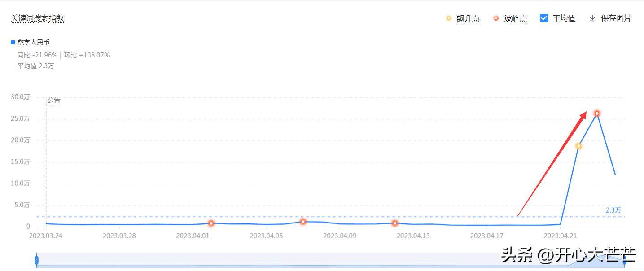This screenshot has width=644, height=271.
Task: Click the yellow surge point on the line
Action: tap(578, 146)
